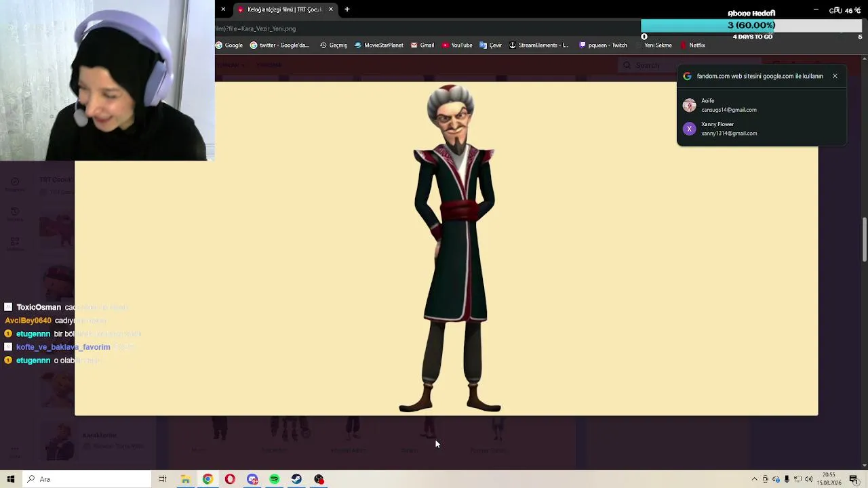Dismiss the Google sign-in popup

[835, 76]
